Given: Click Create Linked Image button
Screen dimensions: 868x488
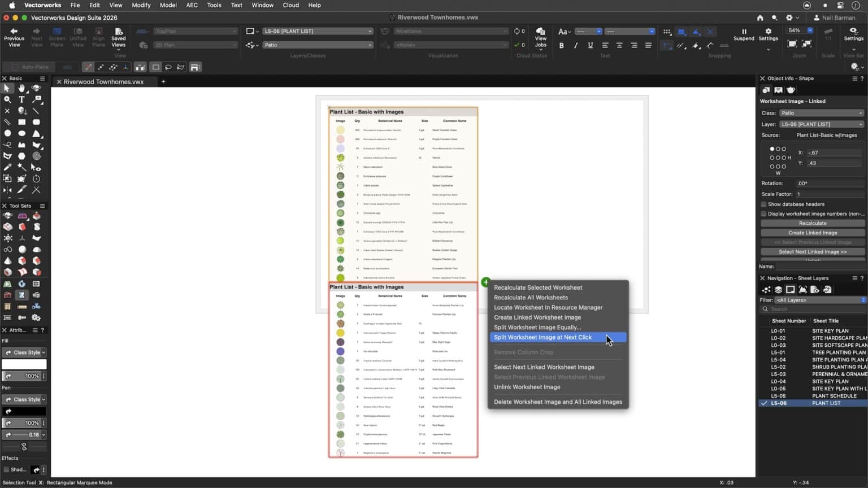Looking at the screenshot, I should click(812, 232).
